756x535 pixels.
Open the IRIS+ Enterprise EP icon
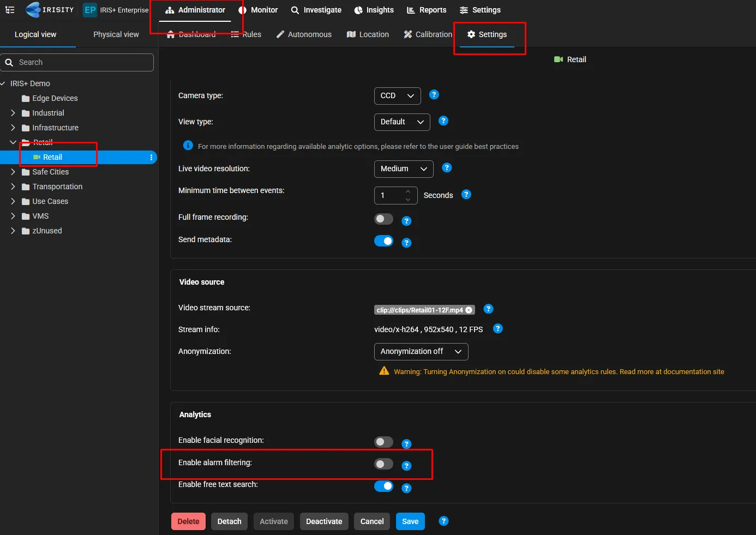(90, 10)
